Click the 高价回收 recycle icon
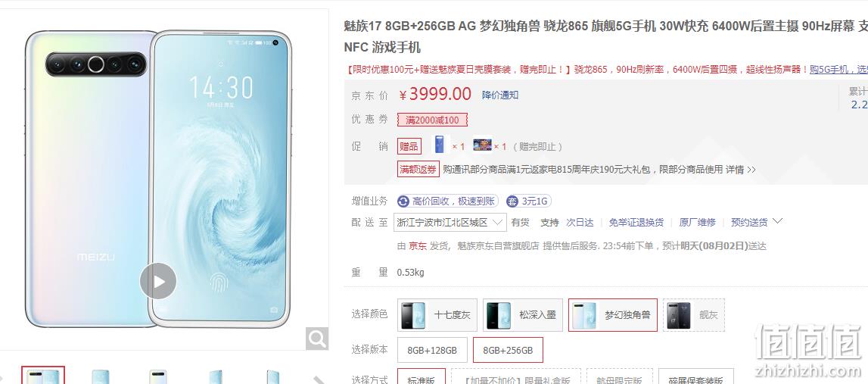The height and width of the screenshot is (384, 868). click(403, 201)
